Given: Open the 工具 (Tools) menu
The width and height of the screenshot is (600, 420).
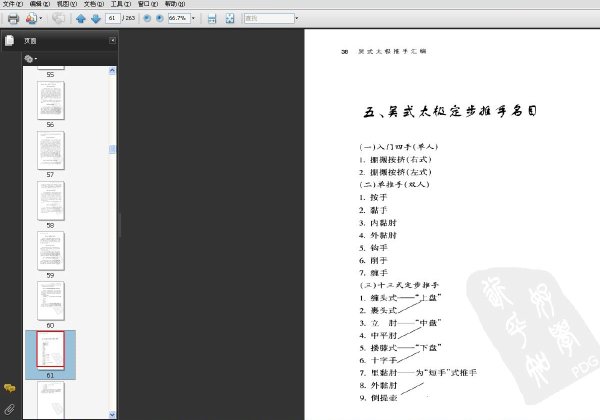Looking at the screenshot, I should point(121,4).
